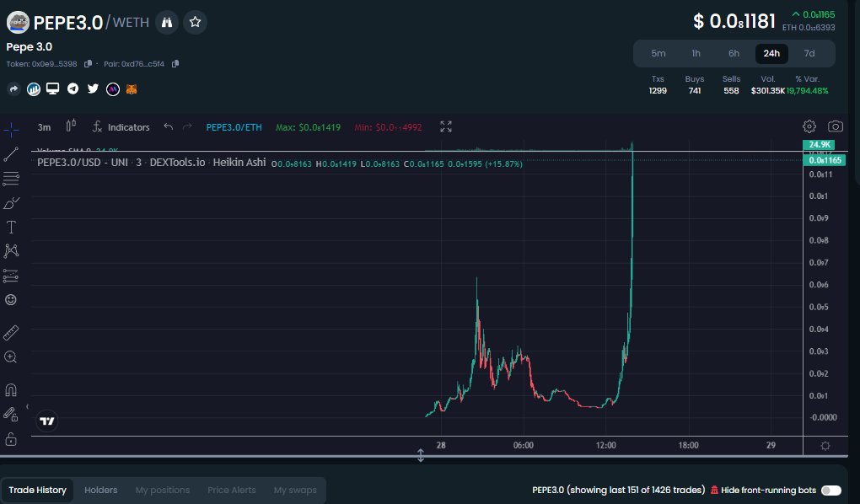The height and width of the screenshot is (504, 860).
Task: Open the emoji icons tool
Action: (11, 299)
